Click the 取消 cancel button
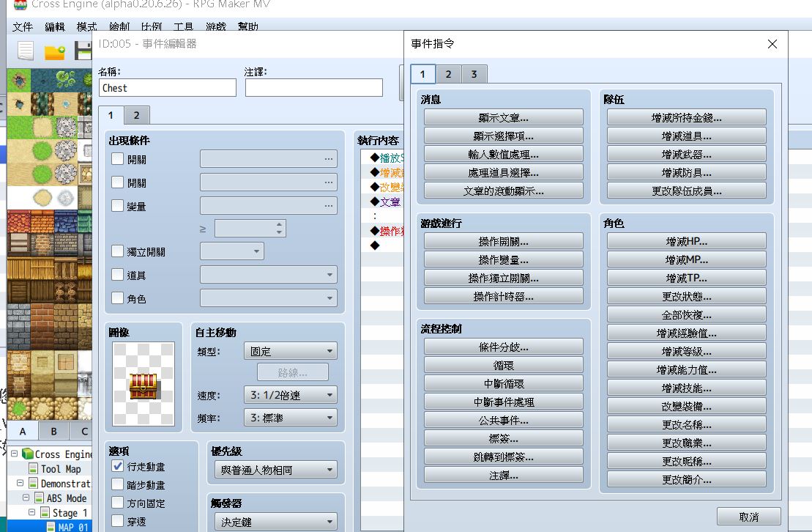This screenshot has width=812, height=532. (x=749, y=517)
